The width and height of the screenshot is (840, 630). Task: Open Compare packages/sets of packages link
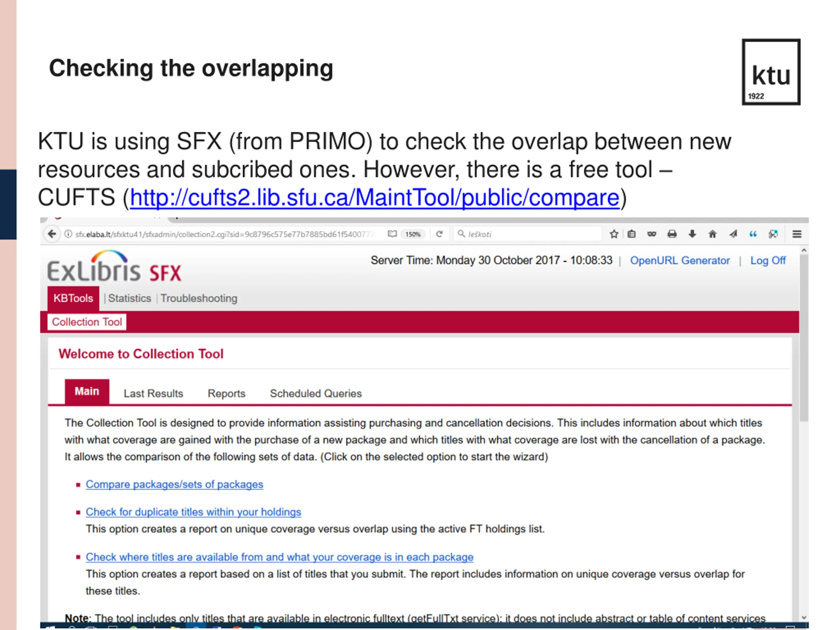click(x=174, y=484)
